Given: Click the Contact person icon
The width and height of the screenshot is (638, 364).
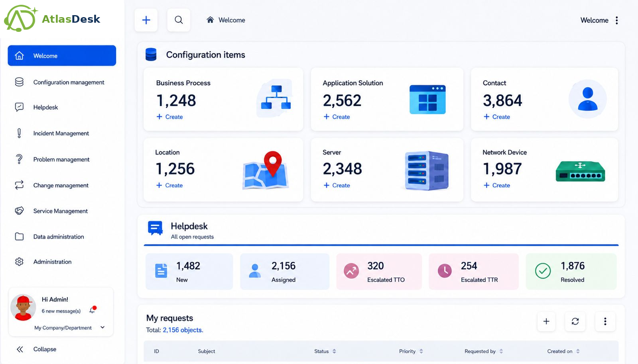Looking at the screenshot, I should [x=588, y=99].
